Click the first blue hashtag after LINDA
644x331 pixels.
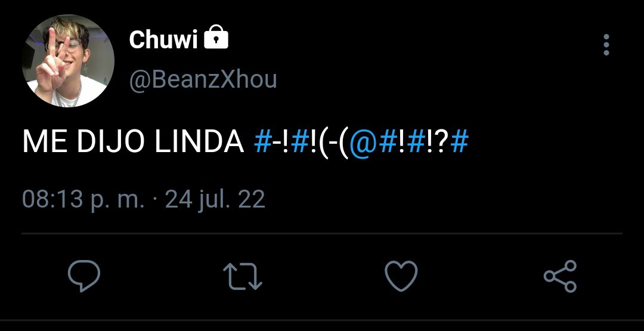coord(263,142)
